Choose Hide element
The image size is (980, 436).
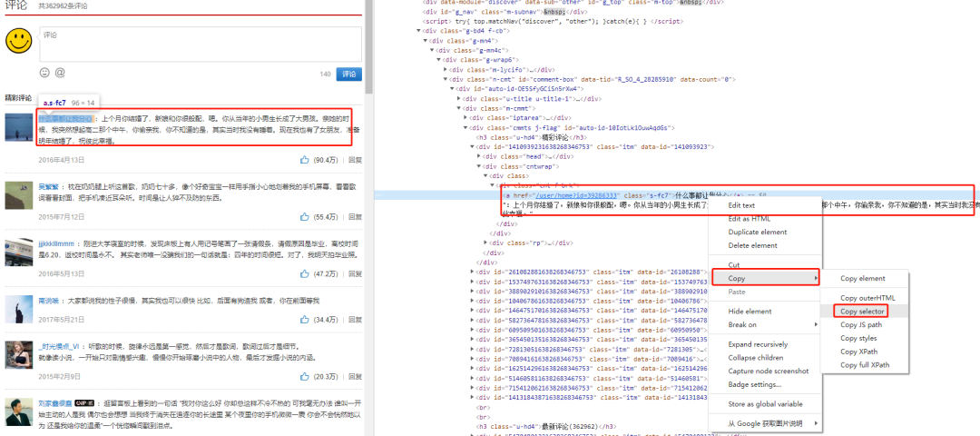click(x=750, y=312)
